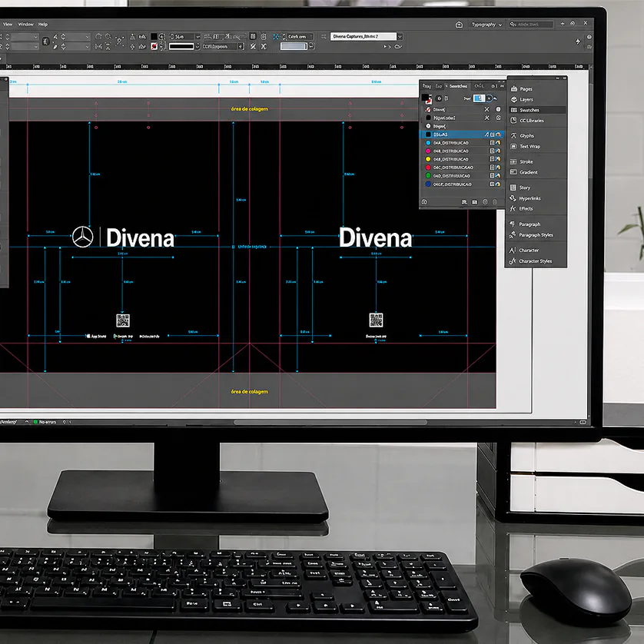Select the magenta DISTRIBUICAO swatch
This screenshot has height=644, width=644.
pyautogui.click(x=462, y=151)
